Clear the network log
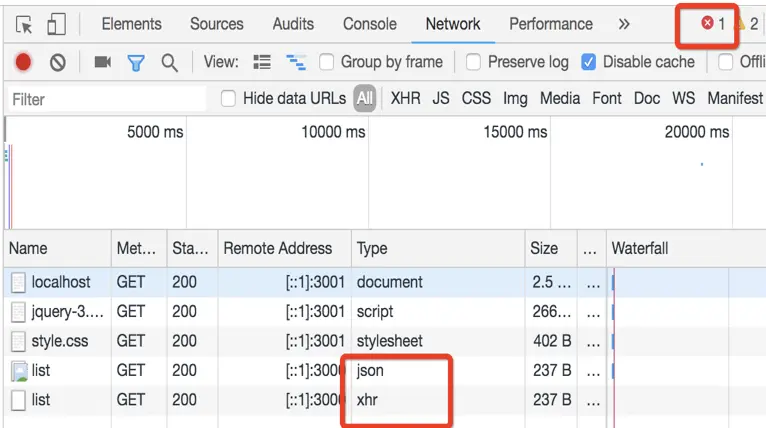The height and width of the screenshot is (428, 766). pos(58,62)
